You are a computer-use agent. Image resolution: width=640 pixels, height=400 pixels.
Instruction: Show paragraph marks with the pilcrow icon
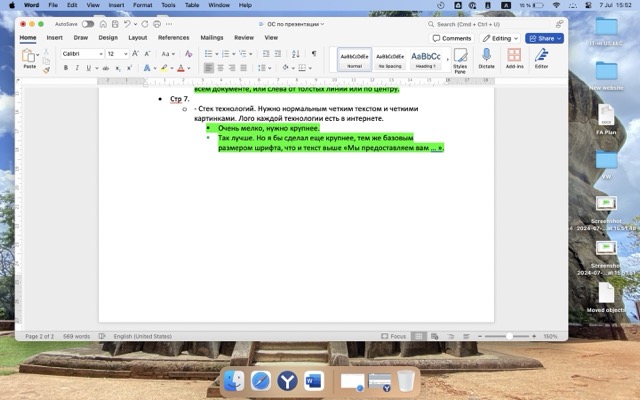313,53
